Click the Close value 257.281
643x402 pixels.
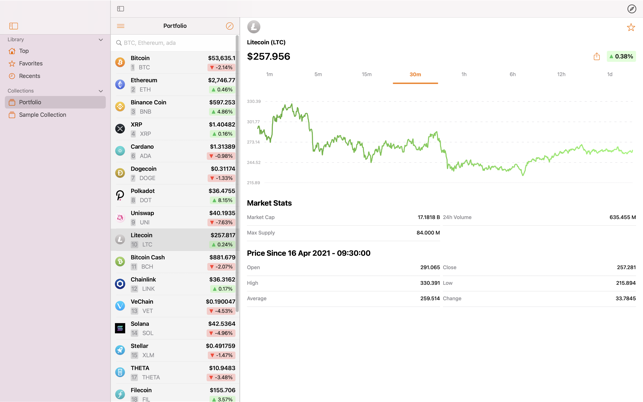click(626, 267)
